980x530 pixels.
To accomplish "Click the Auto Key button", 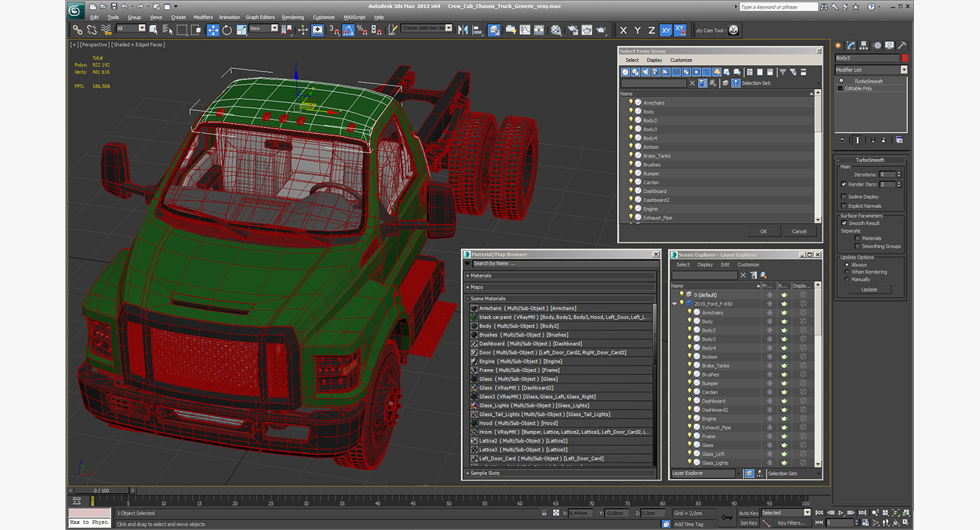I will point(748,513).
